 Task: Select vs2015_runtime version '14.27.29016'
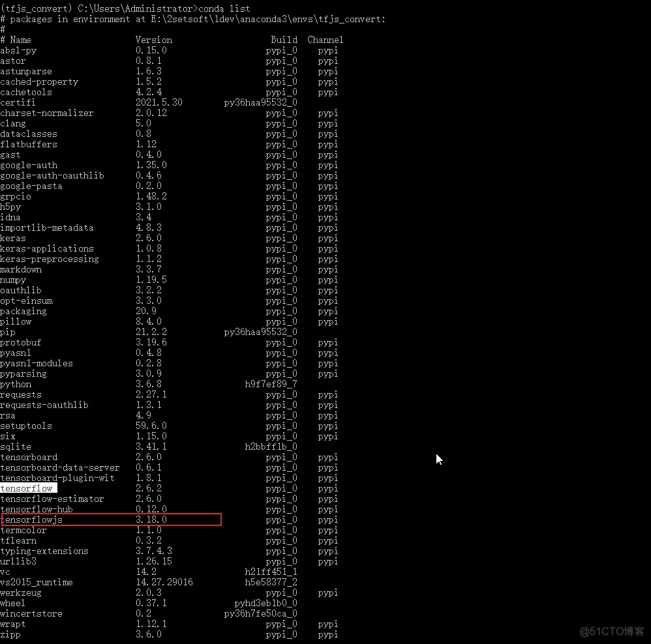[164, 582]
